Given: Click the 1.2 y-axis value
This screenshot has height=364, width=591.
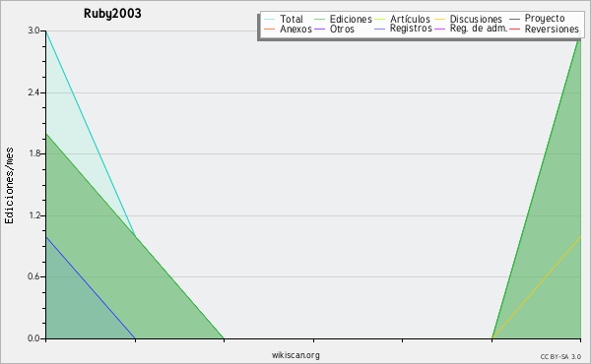Looking at the screenshot, I should click(x=33, y=215).
